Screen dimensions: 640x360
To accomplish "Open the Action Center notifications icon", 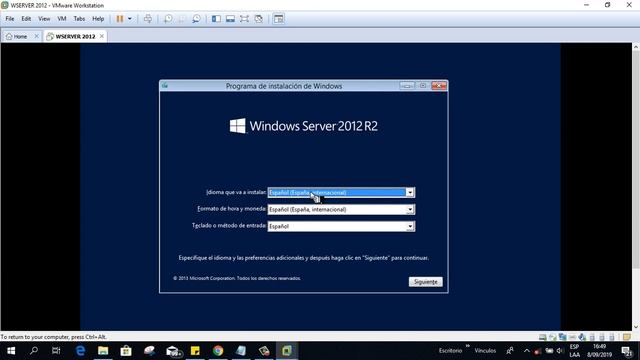I will [x=627, y=351].
